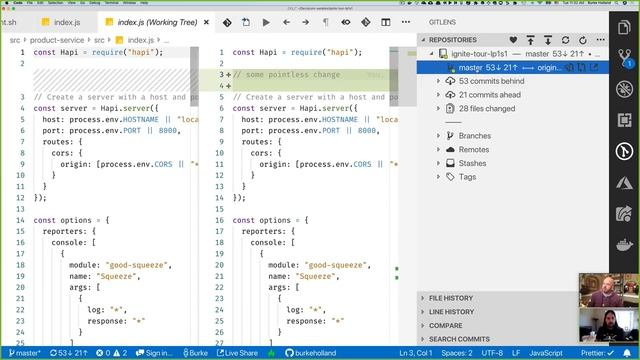Fetch using the sync arrows icon in Repositories header
Viewport: 640px width, 360px height.
point(565,40)
